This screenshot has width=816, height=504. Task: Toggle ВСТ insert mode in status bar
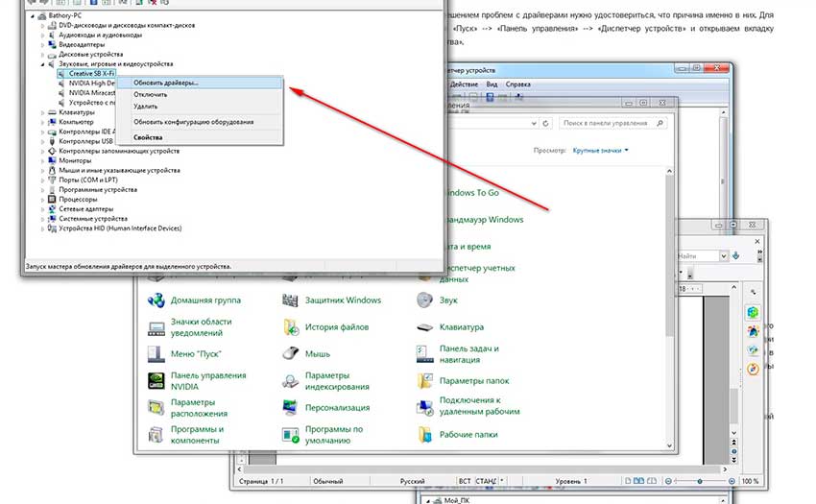tap(465, 481)
